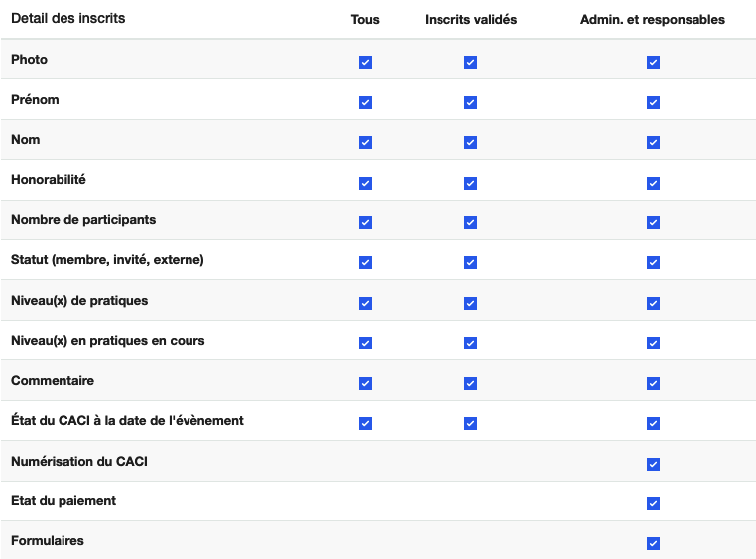The width and height of the screenshot is (756, 559).
Task: Click the Detail des inscrits heading
Action: click(x=68, y=19)
